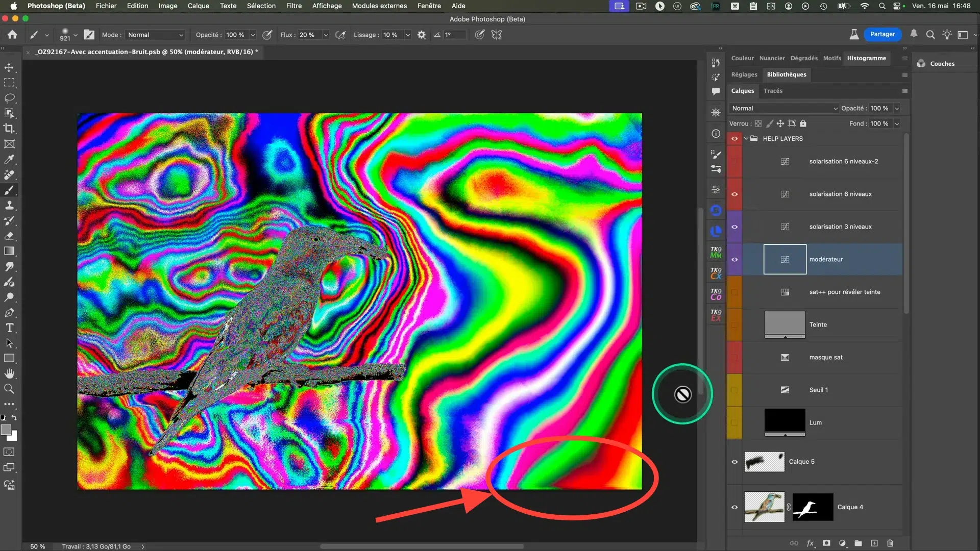Image resolution: width=980 pixels, height=551 pixels.
Task: Select the Type tool
Action: (x=9, y=328)
